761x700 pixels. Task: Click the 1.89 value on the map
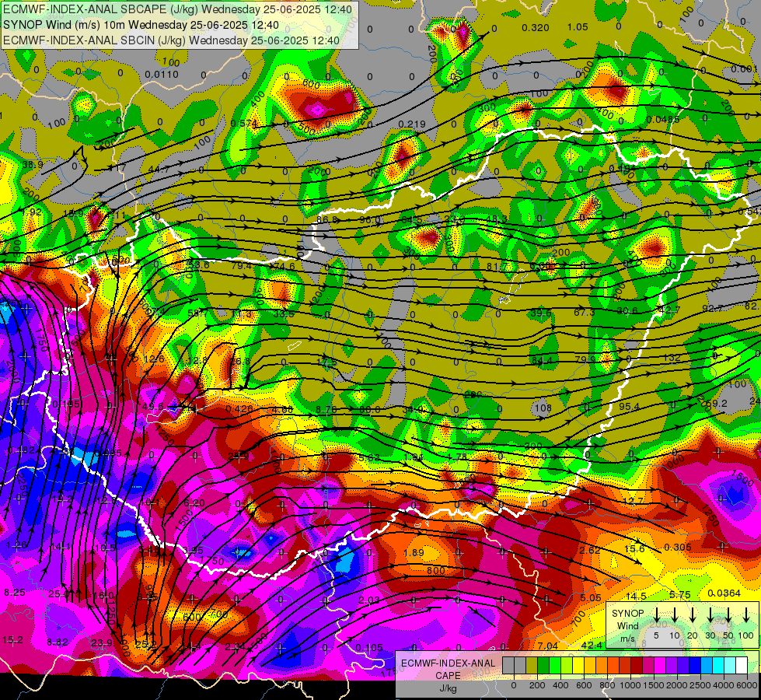pos(414,552)
